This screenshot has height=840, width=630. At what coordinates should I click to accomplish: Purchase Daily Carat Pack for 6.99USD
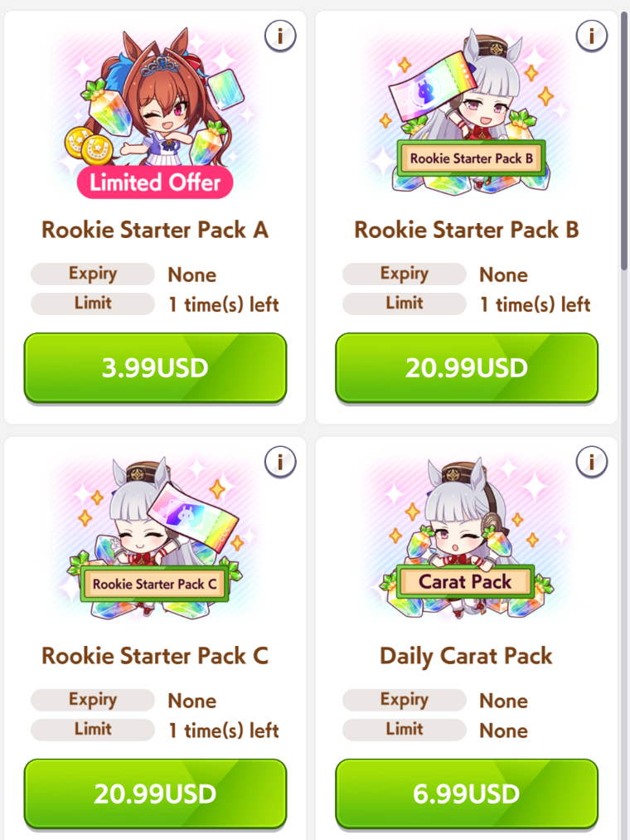pyautogui.click(x=467, y=794)
